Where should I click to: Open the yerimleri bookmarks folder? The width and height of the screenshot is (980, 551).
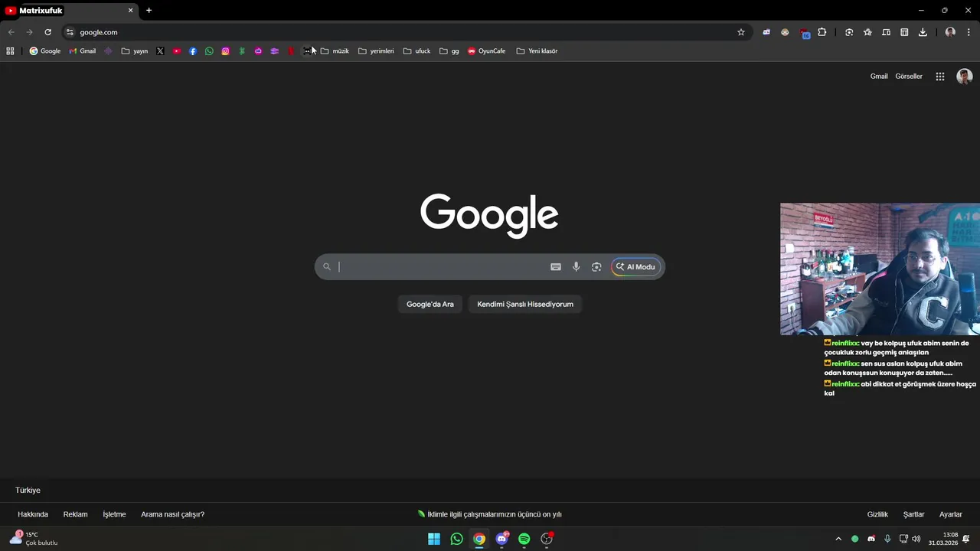376,51
